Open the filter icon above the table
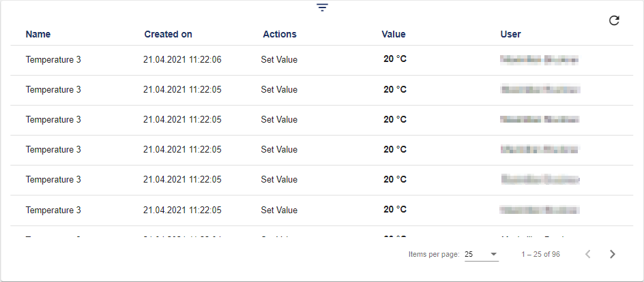 (322, 7)
